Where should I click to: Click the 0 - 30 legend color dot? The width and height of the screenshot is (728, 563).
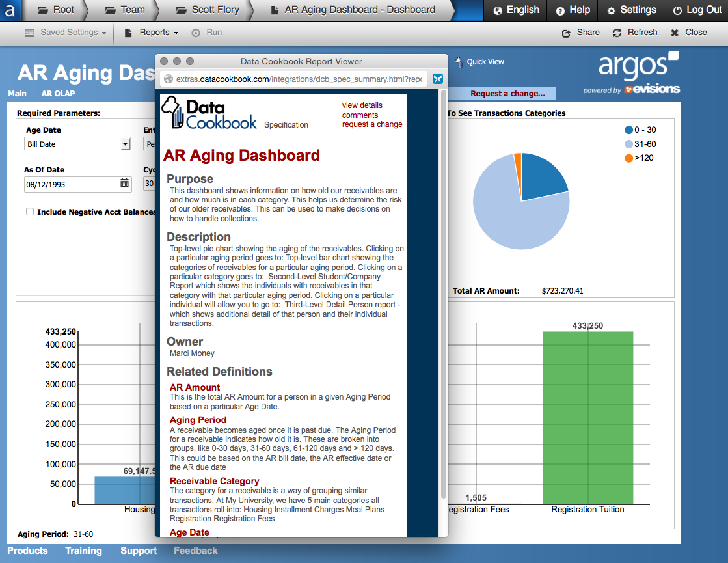point(628,130)
